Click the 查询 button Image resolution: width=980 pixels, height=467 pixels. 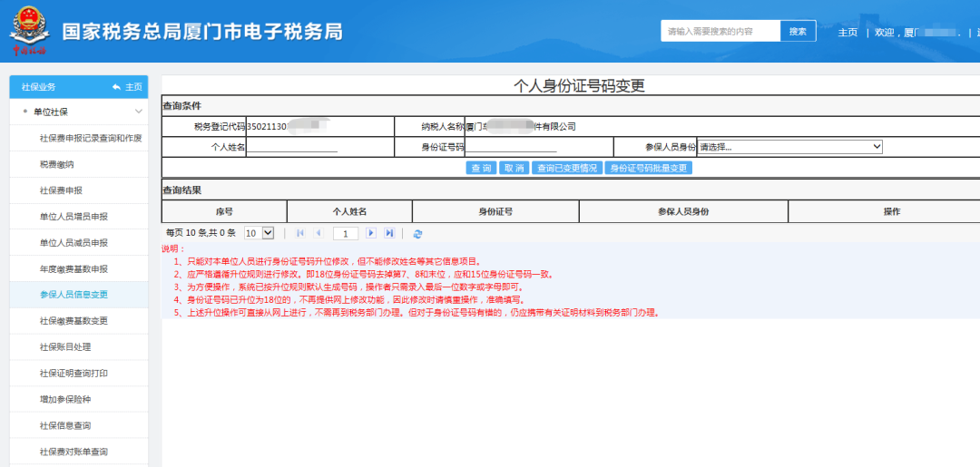point(481,168)
